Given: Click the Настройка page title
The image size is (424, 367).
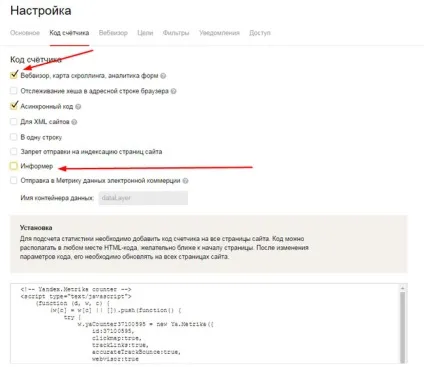Looking at the screenshot, I should coord(41,11).
